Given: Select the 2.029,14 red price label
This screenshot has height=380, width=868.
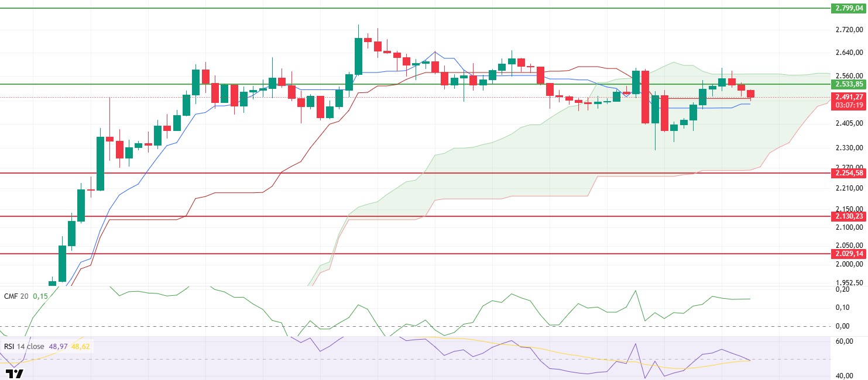Looking at the screenshot, I should (x=848, y=254).
